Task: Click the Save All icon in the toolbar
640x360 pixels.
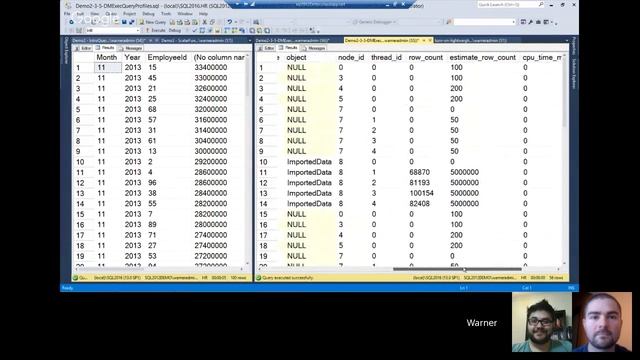Action: tap(131, 22)
